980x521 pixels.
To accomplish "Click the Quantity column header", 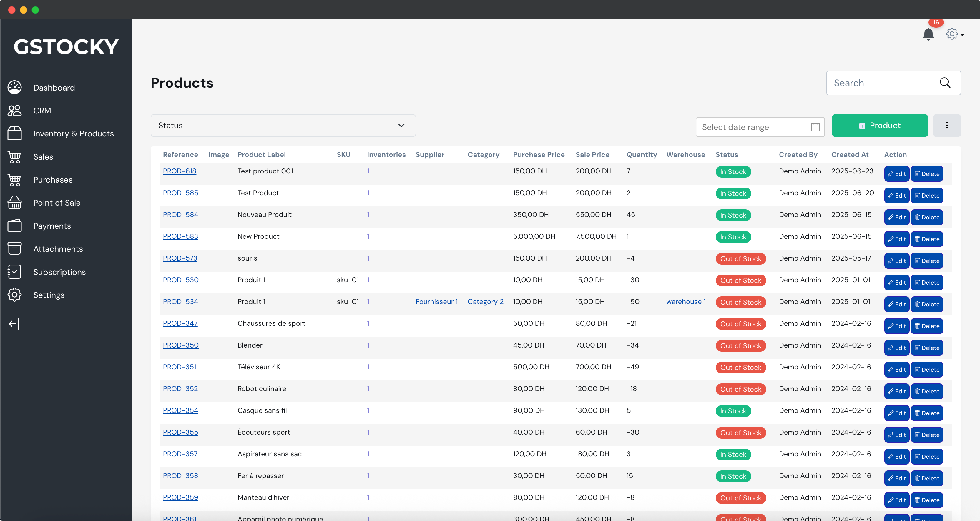I will pyautogui.click(x=641, y=155).
